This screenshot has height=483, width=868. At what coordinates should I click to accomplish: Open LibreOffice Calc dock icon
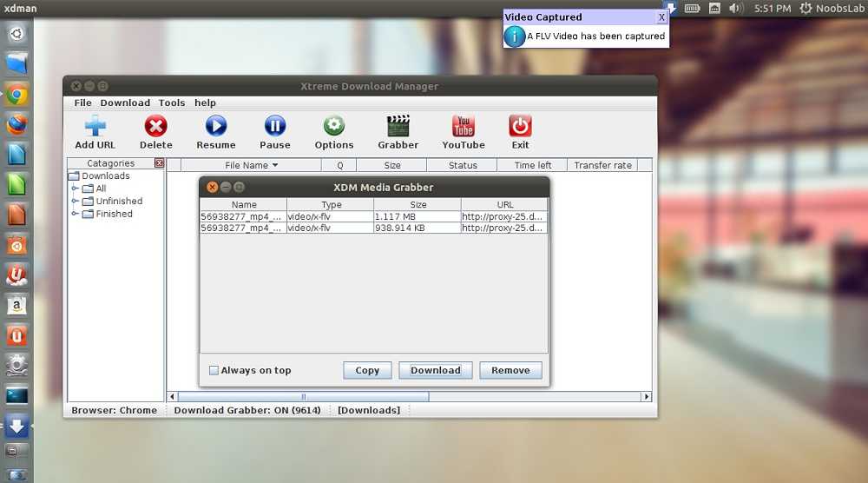pyautogui.click(x=16, y=184)
